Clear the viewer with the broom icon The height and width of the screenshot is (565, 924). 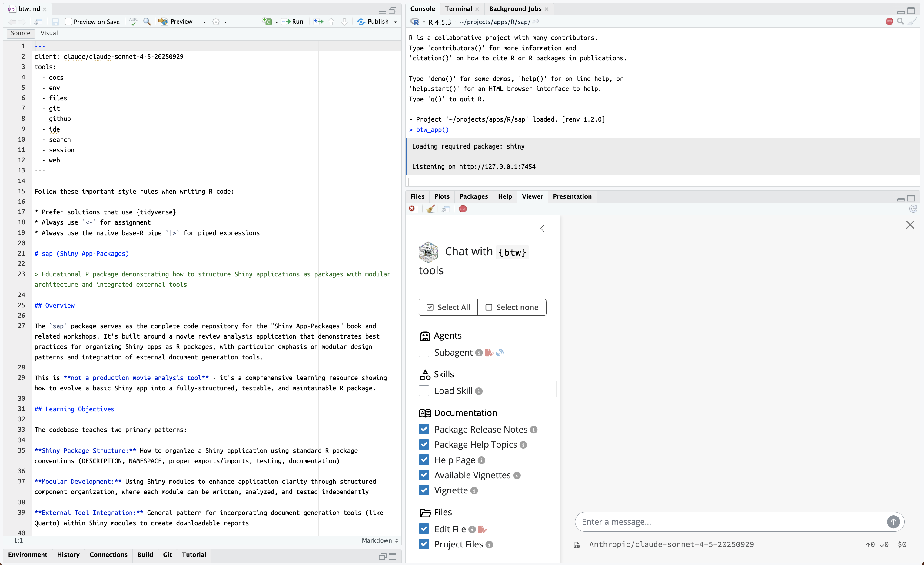point(430,209)
